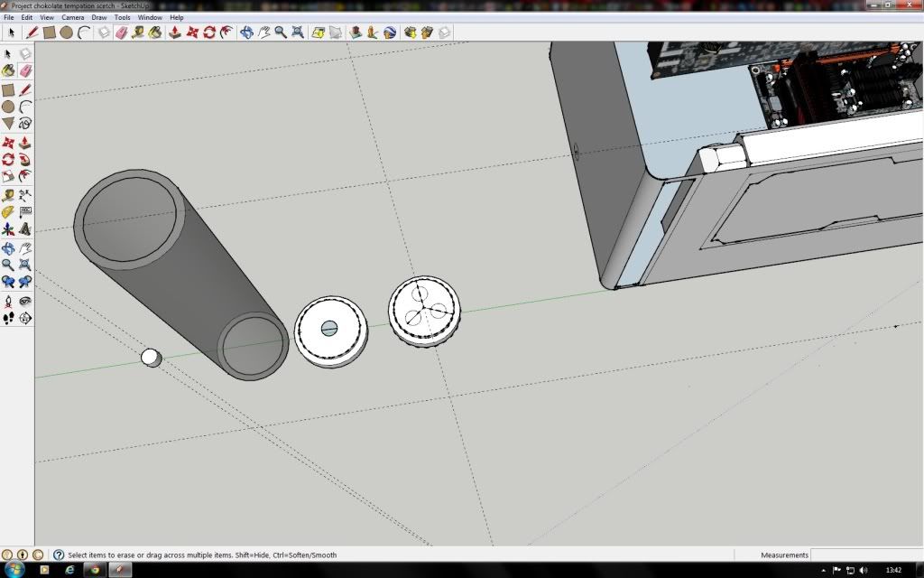Click the Instructor help question-mark icon
924x578 pixels.
pos(59,555)
